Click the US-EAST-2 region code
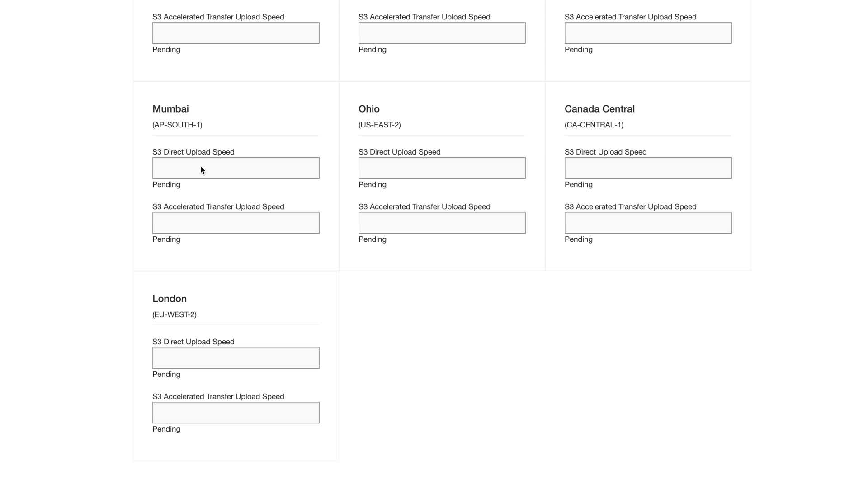Image resolution: width=868 pixels, height=488 pixels. pos(380,125)
